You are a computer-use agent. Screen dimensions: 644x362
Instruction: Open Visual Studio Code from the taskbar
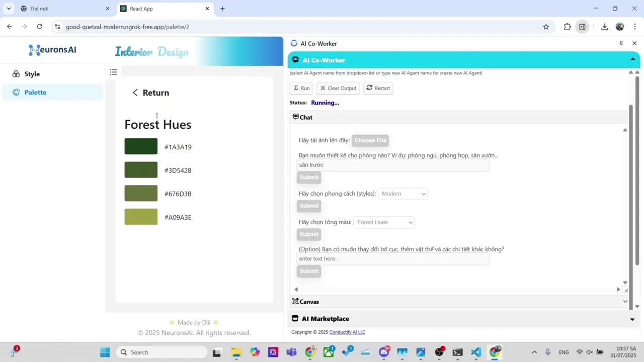pyautogui.click(x=476, y=352)
